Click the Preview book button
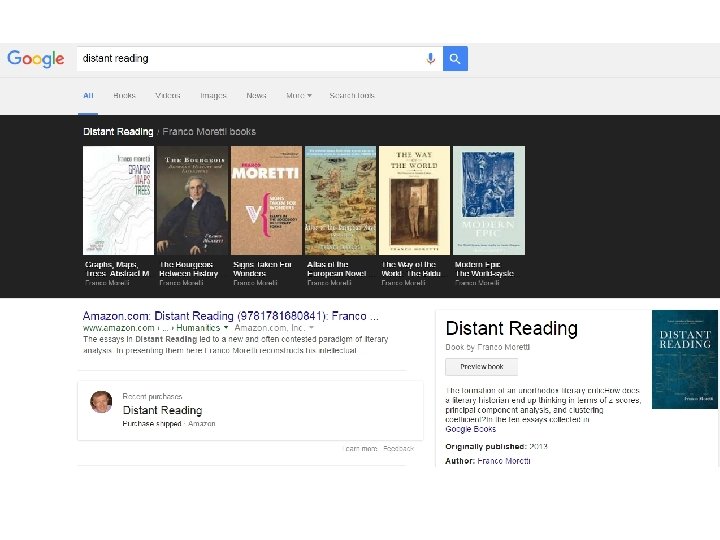 point(481,367)
